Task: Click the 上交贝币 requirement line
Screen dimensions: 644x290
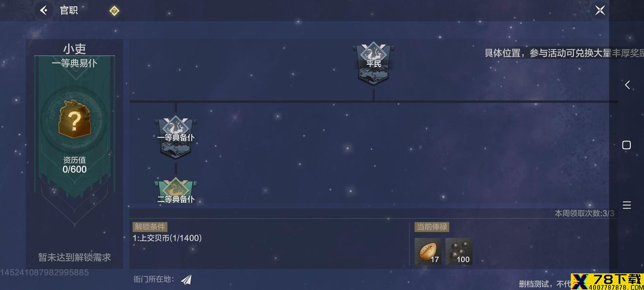Action: [x=167, y=238]
